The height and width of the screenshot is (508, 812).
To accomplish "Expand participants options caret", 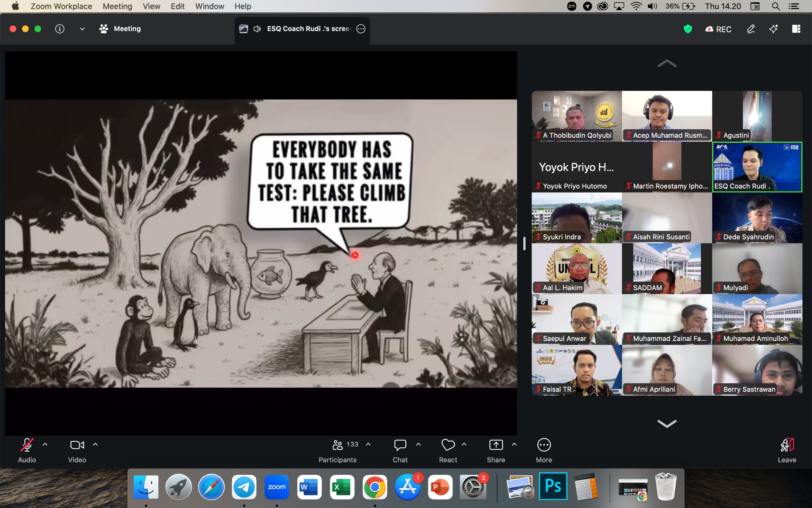I will coord(368,444).
